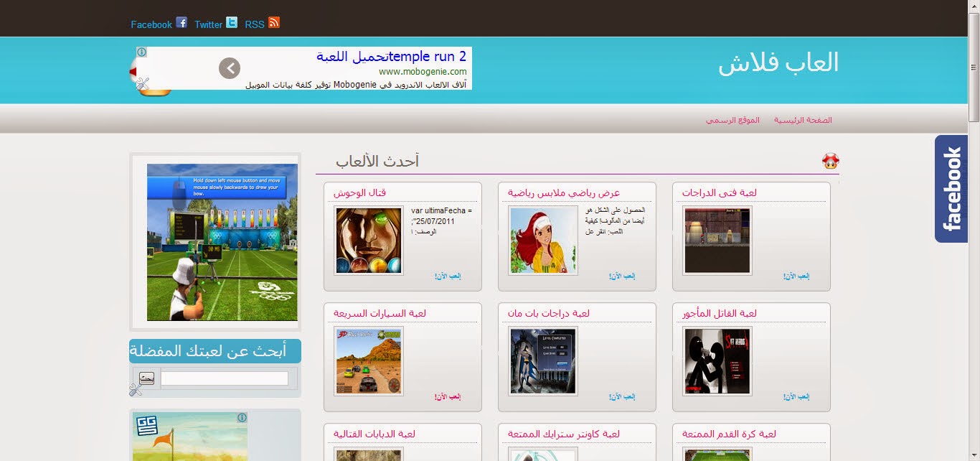
Task: Click play-now link in القاتل المأجور card
Action: pos(796,397)
